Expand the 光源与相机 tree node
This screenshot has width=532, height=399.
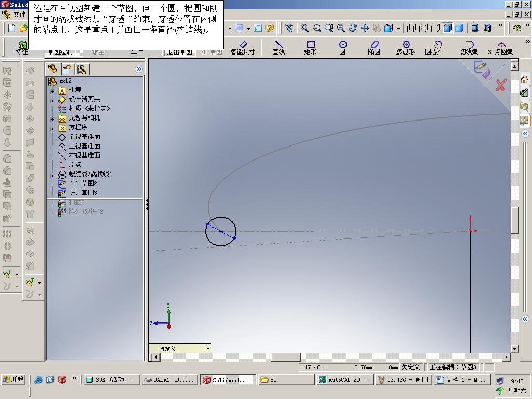click(x=52, y=119)
